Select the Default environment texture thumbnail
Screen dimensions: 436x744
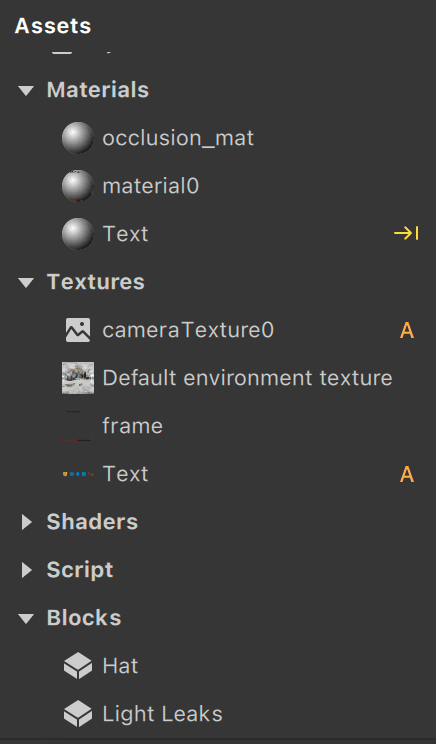(x=78, y=378)
